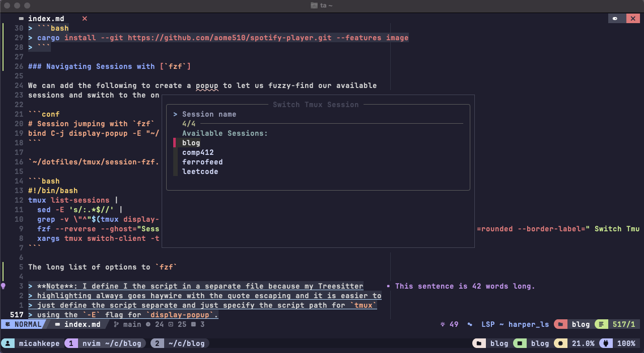Click the git branch main icon
The width and height of the screenshot is (644, 353).
[x=116, y=324]
